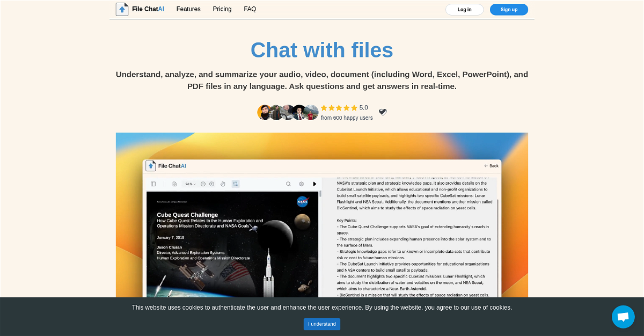Select the area selection tool
This screenshot has width=644, height=336.
click(236, 184)
